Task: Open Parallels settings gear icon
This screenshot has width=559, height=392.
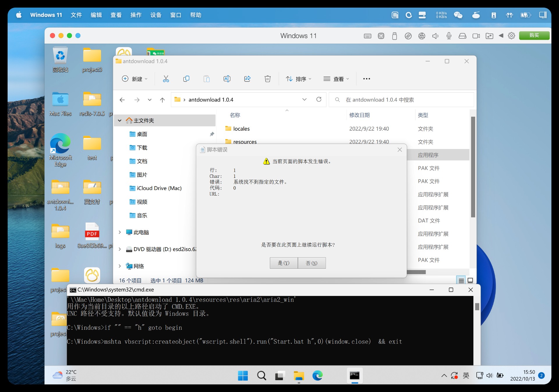Action: pyautogui.click(x=512, y=36)
